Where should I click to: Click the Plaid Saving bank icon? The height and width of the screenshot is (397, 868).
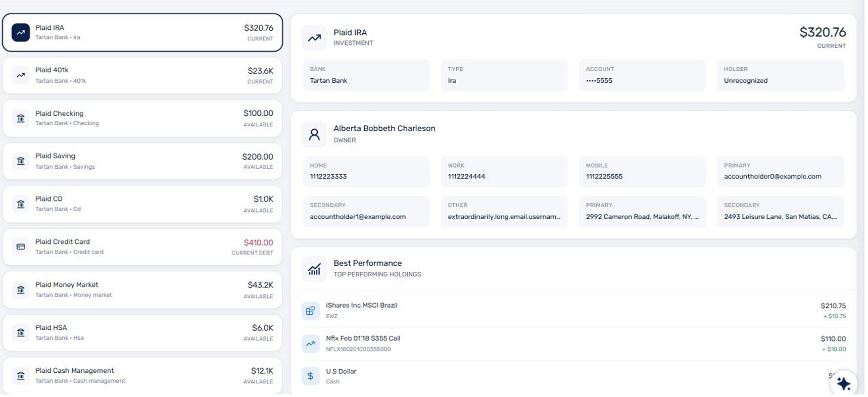click(21, 161)
